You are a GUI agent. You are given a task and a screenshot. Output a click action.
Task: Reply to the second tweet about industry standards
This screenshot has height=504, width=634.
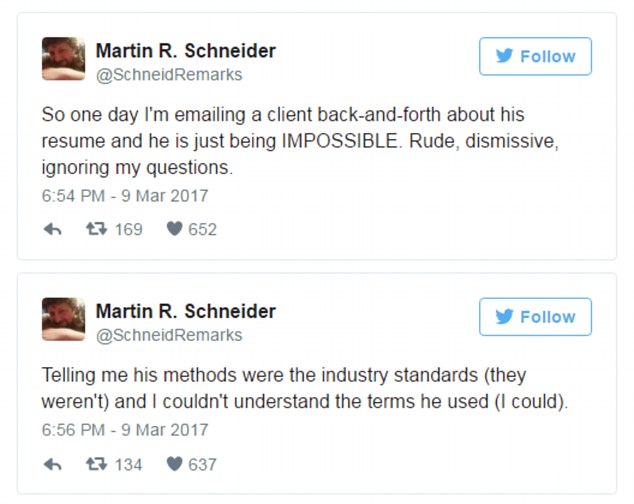pyautogui.click(x=53, y=464)
